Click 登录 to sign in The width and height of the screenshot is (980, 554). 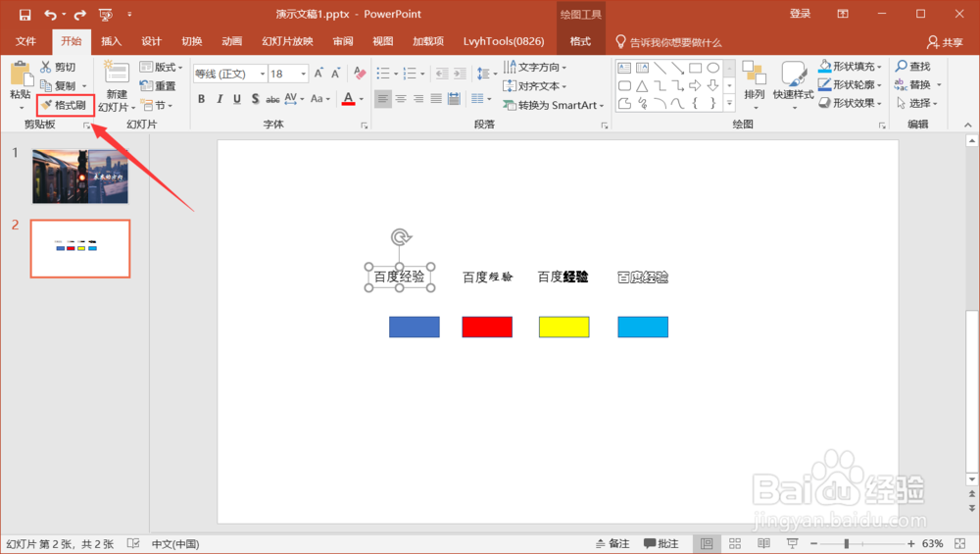tap(800, 14)
